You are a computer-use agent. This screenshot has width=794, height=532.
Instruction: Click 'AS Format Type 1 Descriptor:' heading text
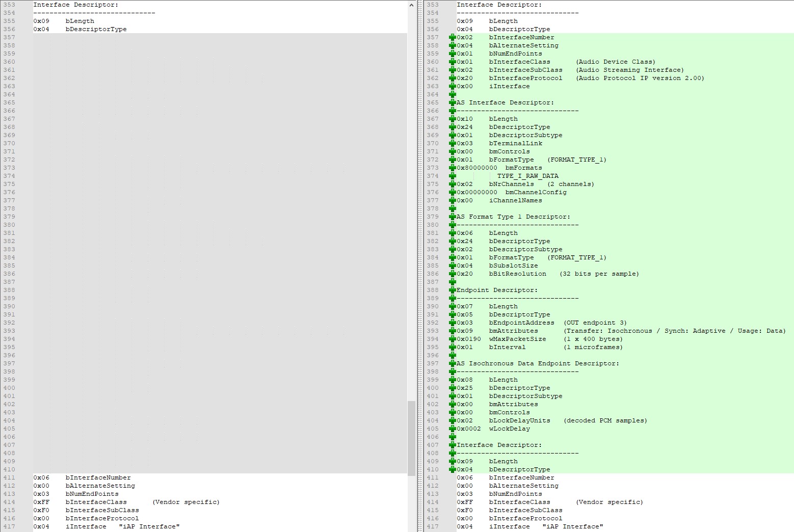click(x=514, y=217)
